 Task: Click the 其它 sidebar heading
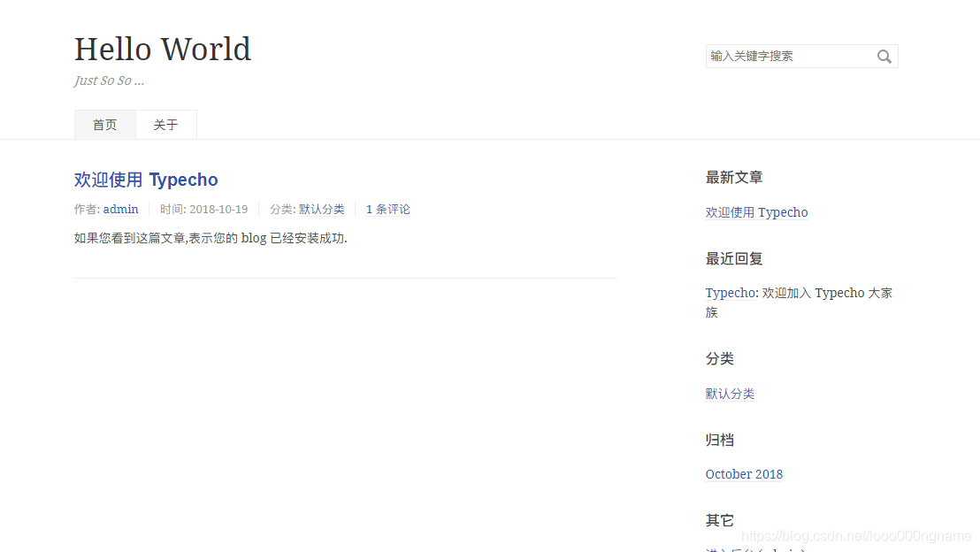point(719,521)
